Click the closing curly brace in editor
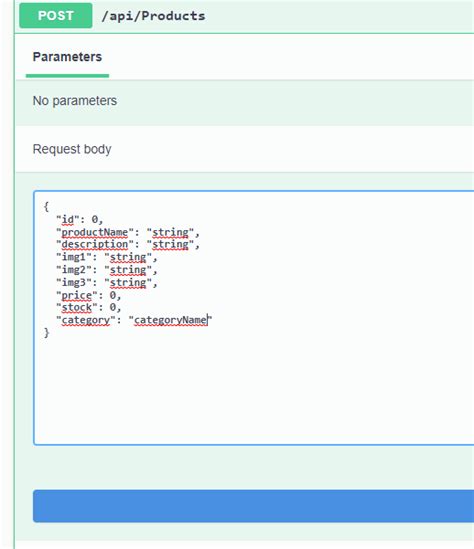The image size is (474, 549). pyautogui.click(x=46, y=333)
